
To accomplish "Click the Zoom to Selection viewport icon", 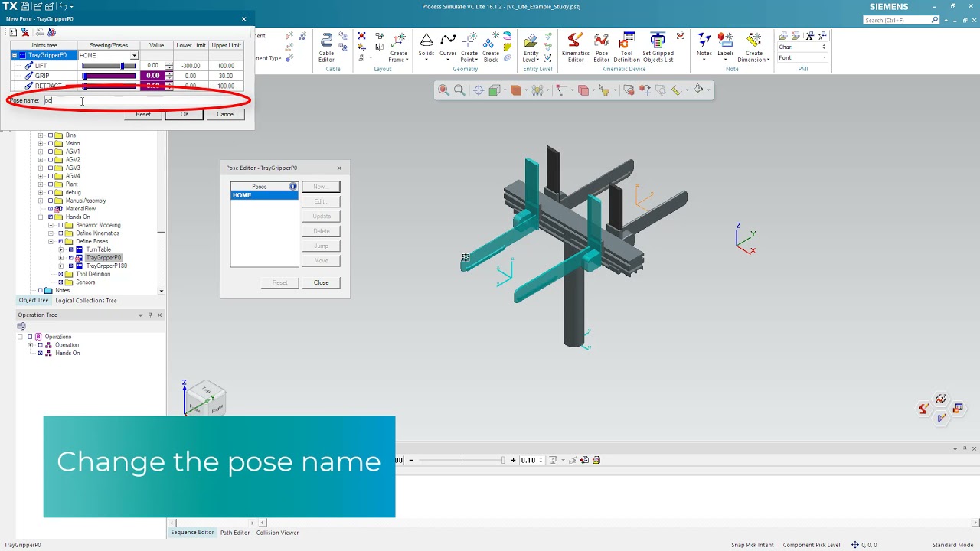I will 443,90.
